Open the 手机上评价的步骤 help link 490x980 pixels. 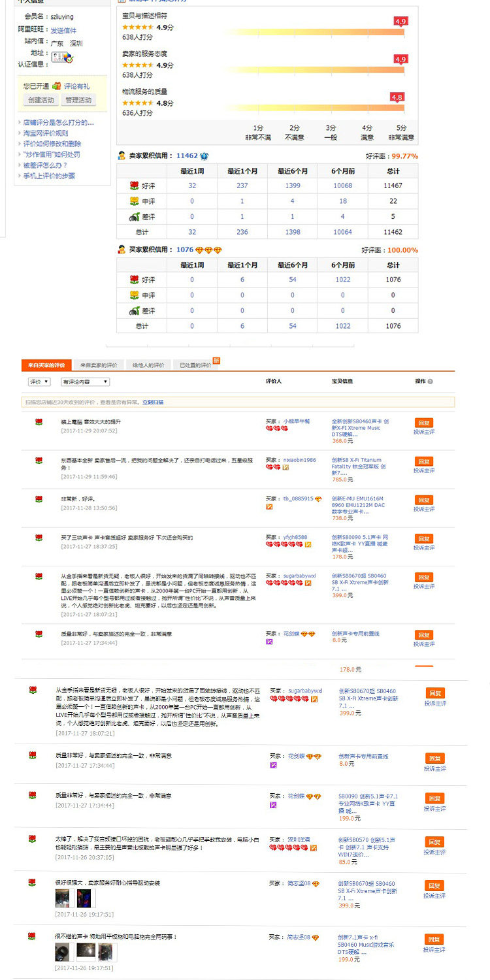(x=49, y=176)
